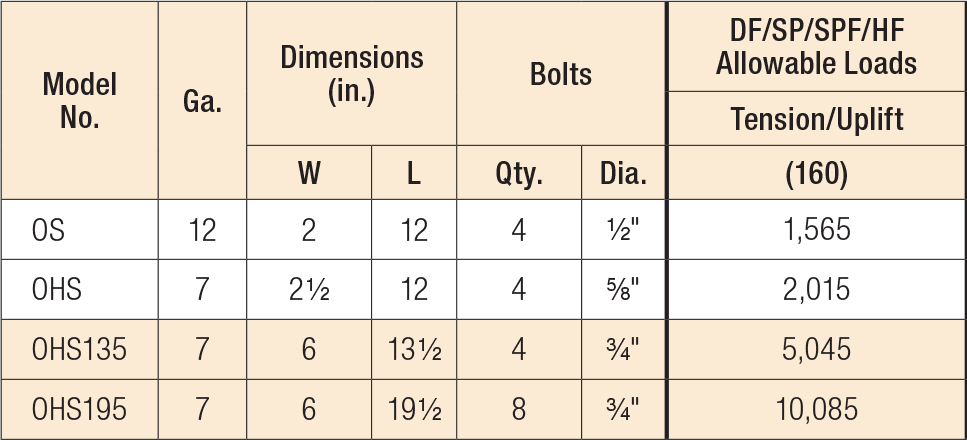This screenshot has height=440, width=967.
Task: Click the Bolts header cell
Action: click(561, 73)
